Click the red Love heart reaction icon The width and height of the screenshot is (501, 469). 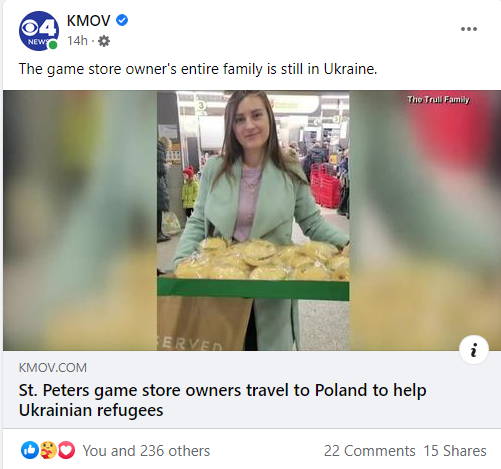[67, 450]
